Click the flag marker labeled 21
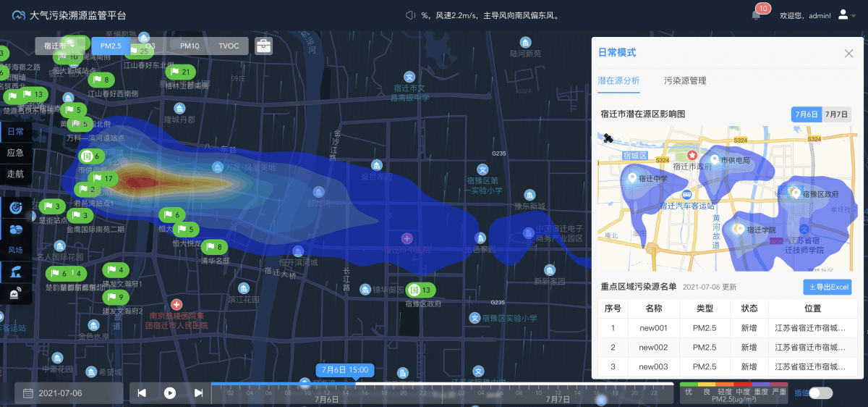Screen dimensions: 868x407 [179, 72]
